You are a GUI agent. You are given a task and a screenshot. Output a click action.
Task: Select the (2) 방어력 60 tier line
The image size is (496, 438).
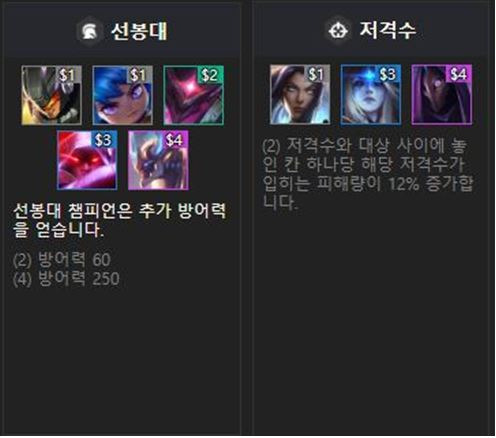pyautogui.click(x=62, y=259)
